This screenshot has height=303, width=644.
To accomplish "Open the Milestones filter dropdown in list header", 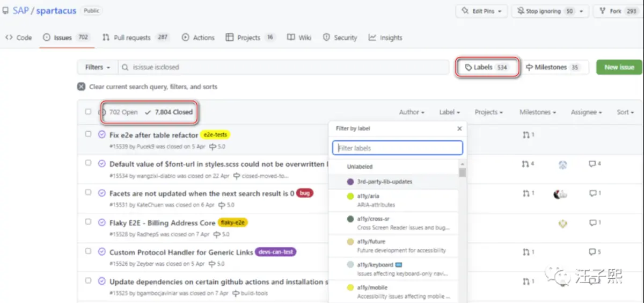I will (537, 112).
